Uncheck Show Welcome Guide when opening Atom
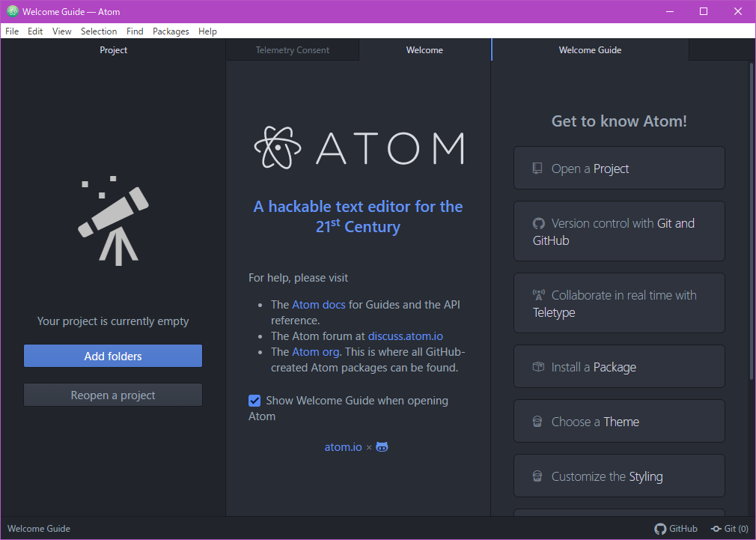 pyautogui.click(x=254, y=401)
